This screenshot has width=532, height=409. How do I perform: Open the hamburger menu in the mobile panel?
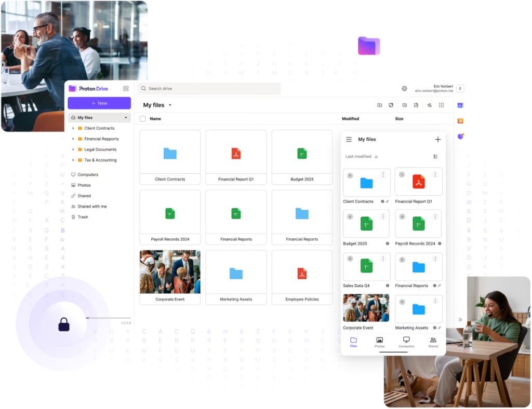coord(349,139)
